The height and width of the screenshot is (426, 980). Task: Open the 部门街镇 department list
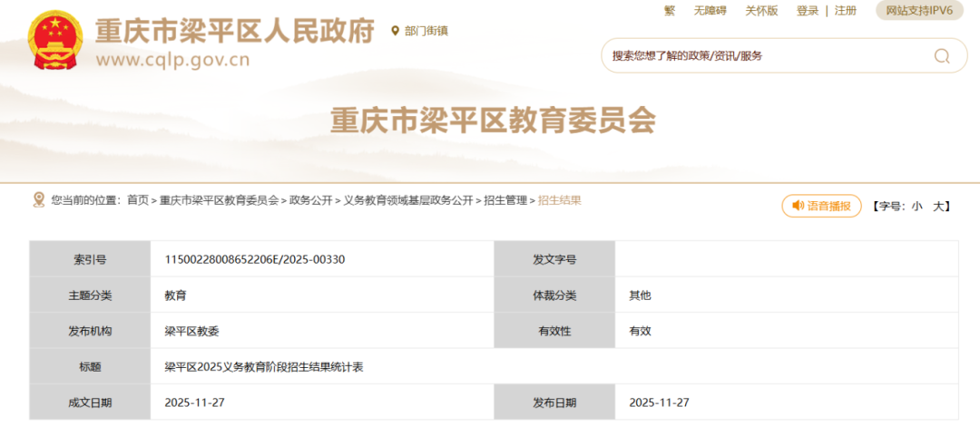coord(426,31)
